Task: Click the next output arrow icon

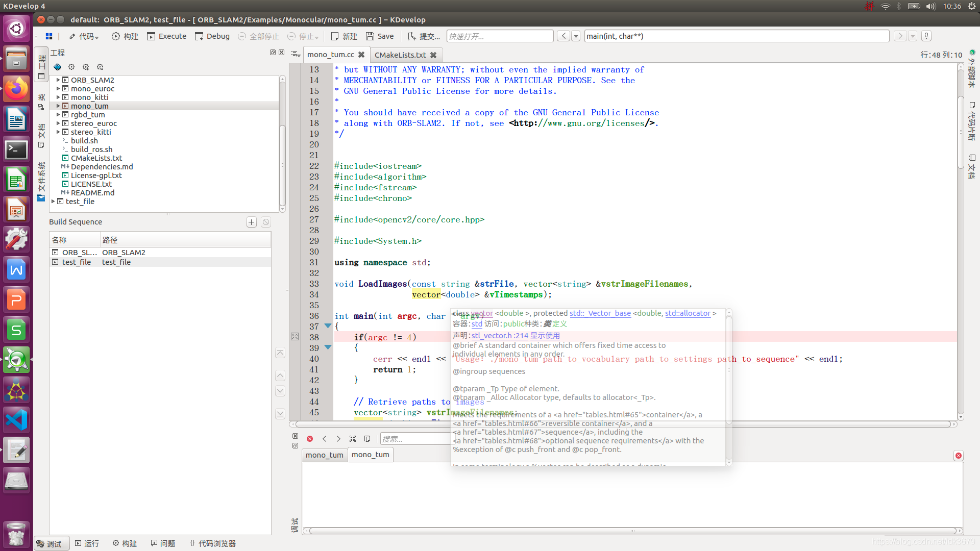Action: click(338, 439)
